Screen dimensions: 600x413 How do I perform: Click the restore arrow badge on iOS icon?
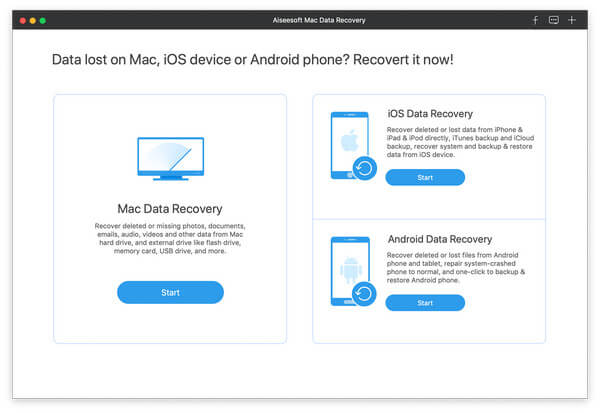tap(365, 168)
